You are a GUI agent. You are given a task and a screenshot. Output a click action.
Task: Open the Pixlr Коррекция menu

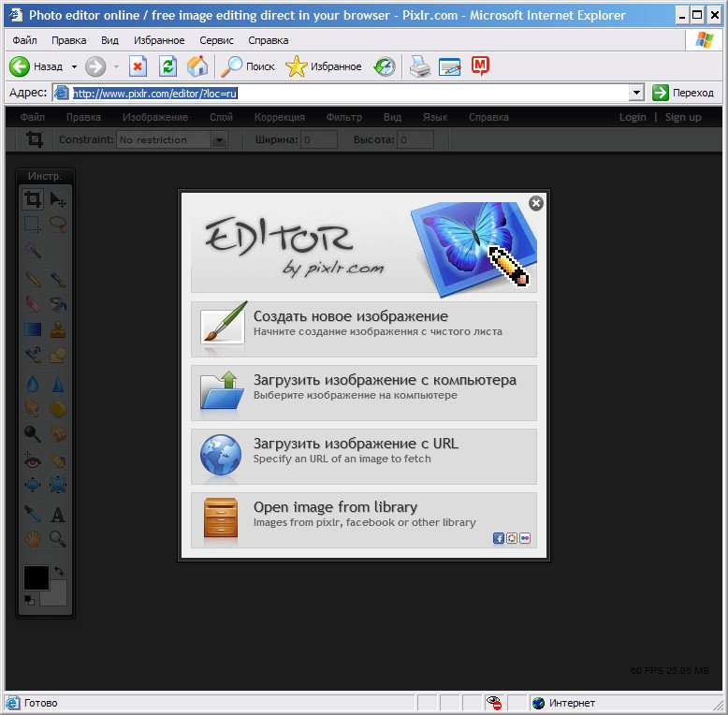pos(280,117)
